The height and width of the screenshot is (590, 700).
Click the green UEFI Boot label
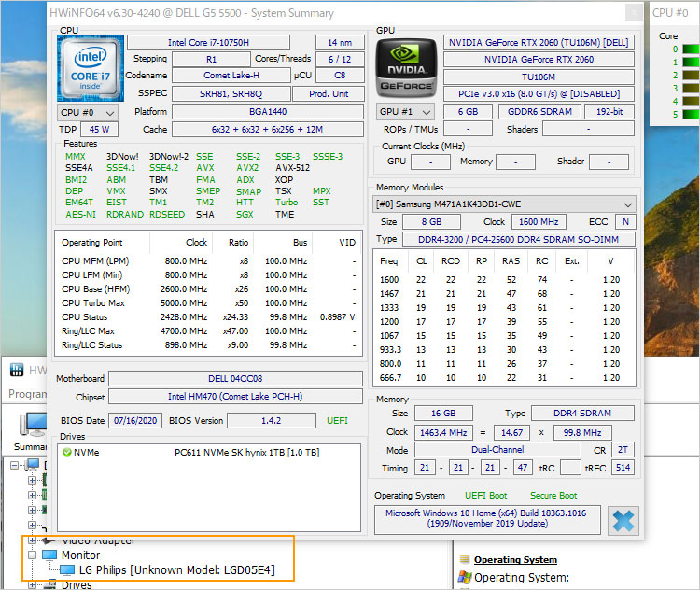[485, 496]
